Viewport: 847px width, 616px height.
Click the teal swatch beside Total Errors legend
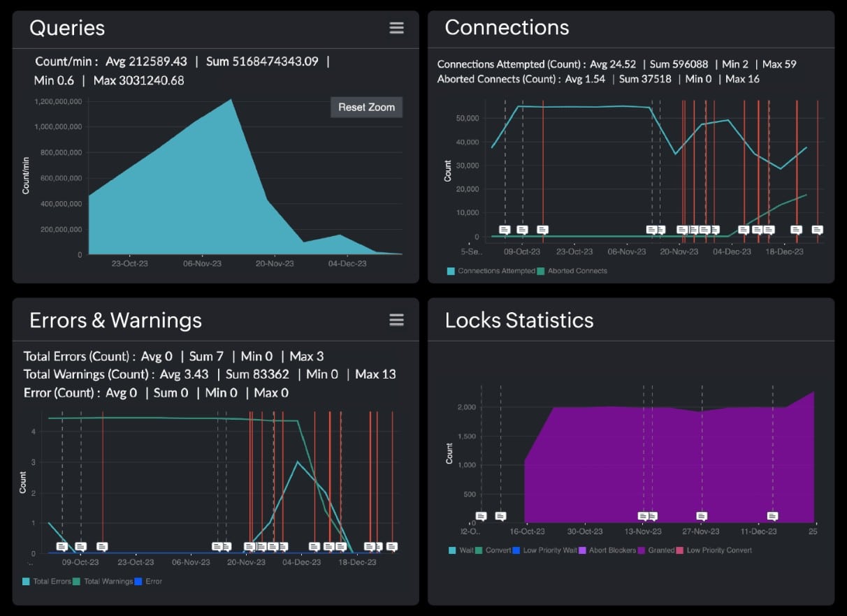pos(27,581)
